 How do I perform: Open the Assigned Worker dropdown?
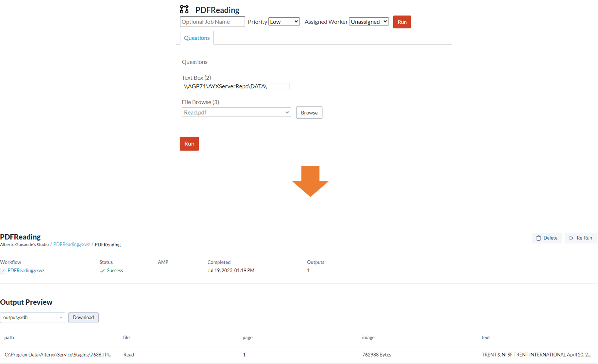click(x=368, y=22)
